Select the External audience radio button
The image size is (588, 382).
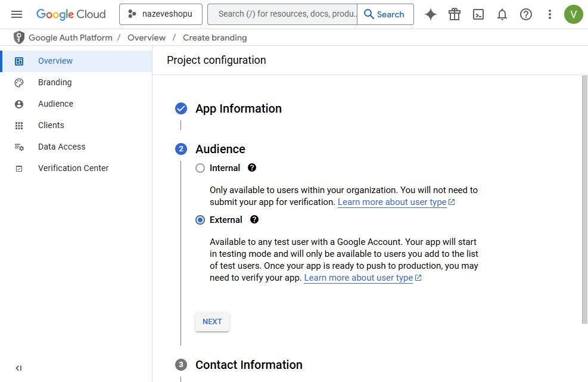200,220
